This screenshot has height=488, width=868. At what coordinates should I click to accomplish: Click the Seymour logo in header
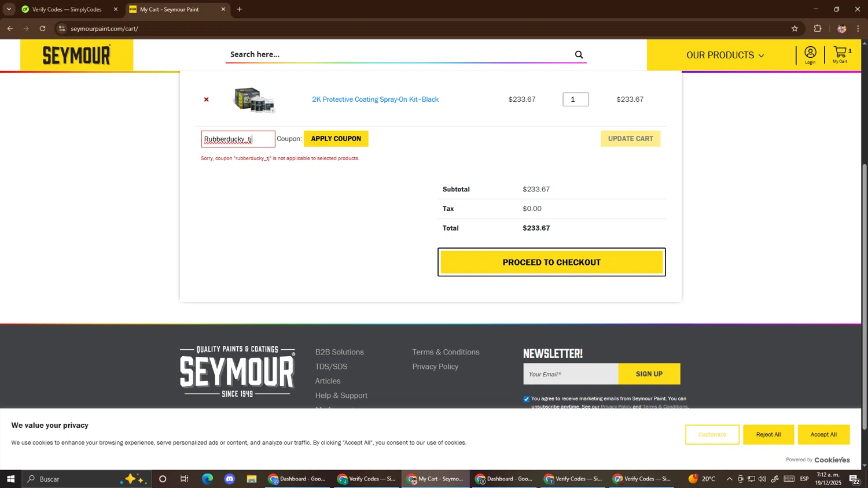coord(76,55)
